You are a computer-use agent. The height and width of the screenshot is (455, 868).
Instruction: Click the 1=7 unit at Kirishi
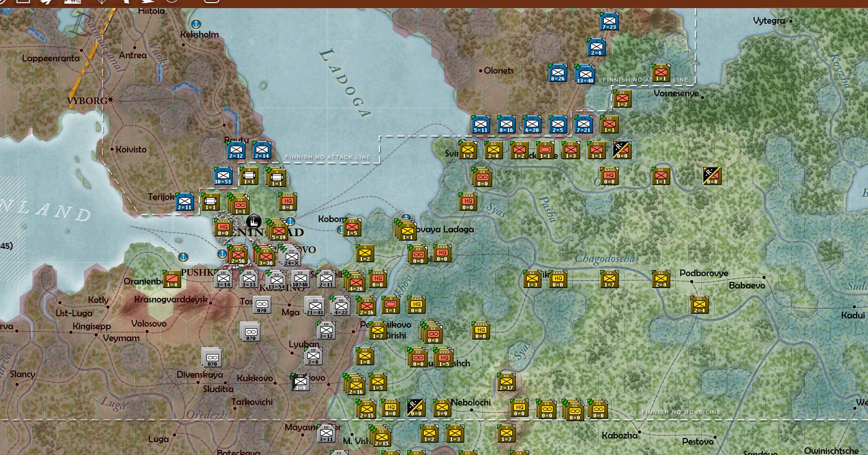click(x=378, y=331)
